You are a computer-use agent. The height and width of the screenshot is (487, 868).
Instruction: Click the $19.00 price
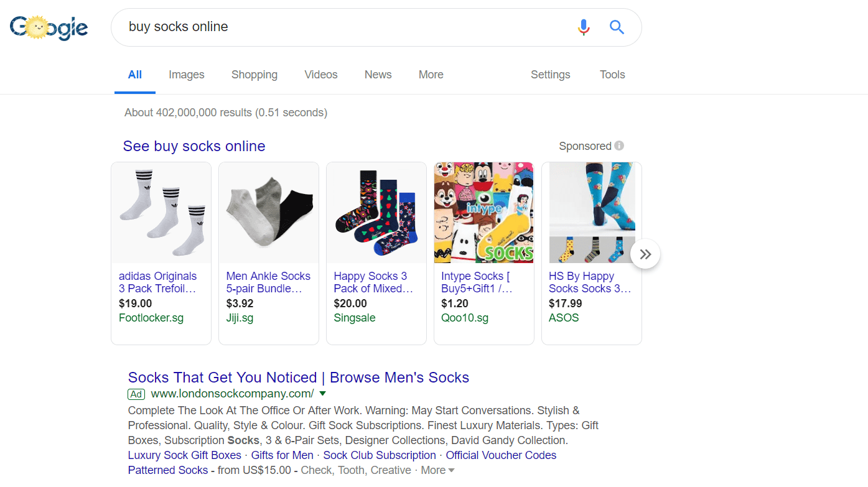pos(135,304)
